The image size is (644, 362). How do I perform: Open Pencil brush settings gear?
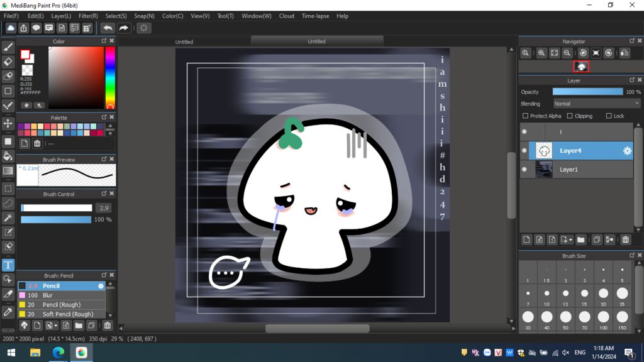[x=101, y=286]
